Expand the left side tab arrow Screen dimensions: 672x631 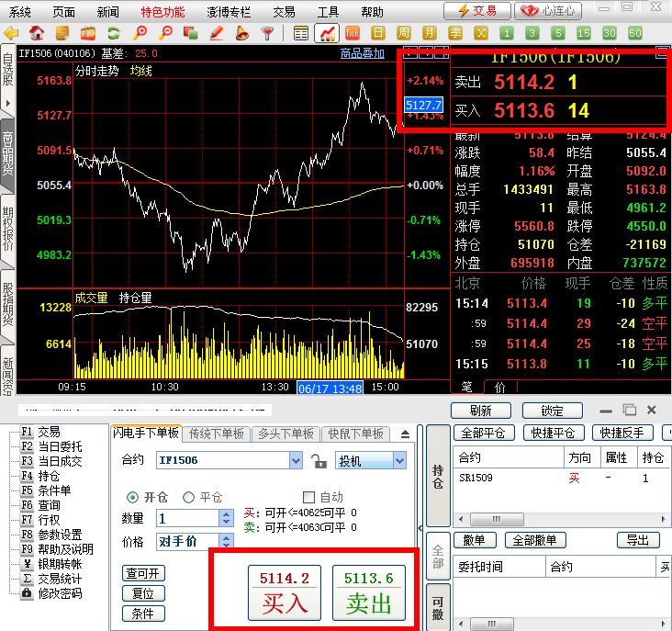pyautogui.click(x=7, y=103)
